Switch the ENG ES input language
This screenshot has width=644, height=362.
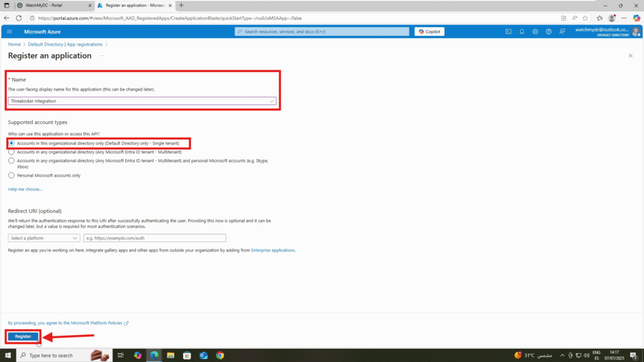[x=597, y=356]
